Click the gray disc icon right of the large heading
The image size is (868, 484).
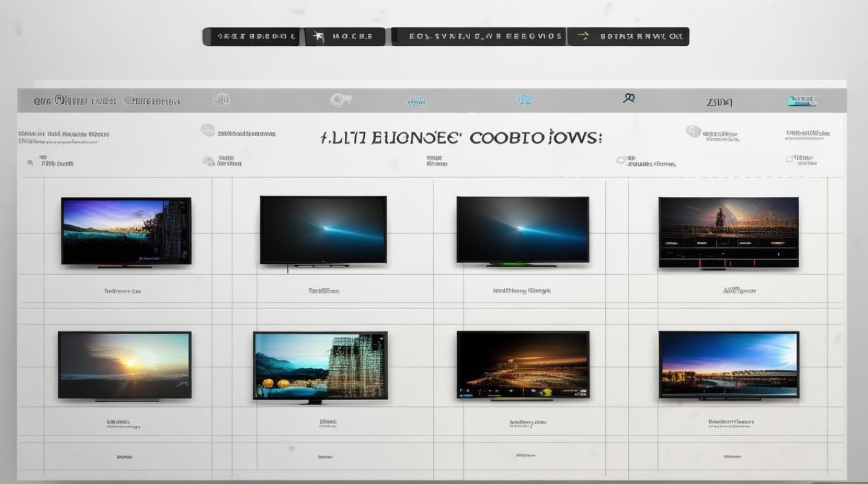pyautogui.click(x=694, y=132)
